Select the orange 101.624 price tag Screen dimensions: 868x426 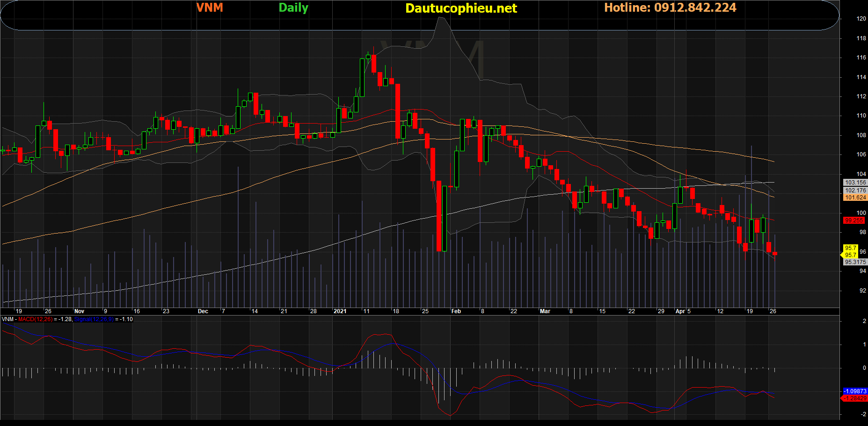pyautogui.click(x=855, y=198)
